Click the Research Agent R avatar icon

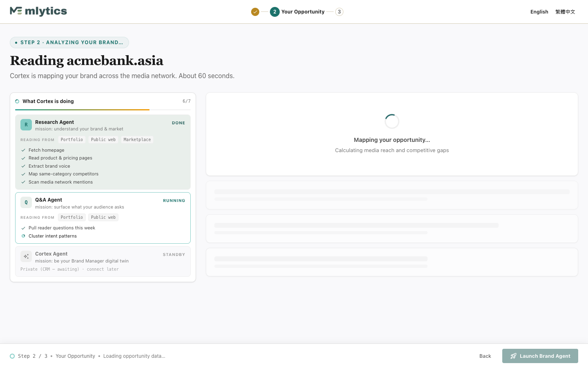(x=26, y=125)
